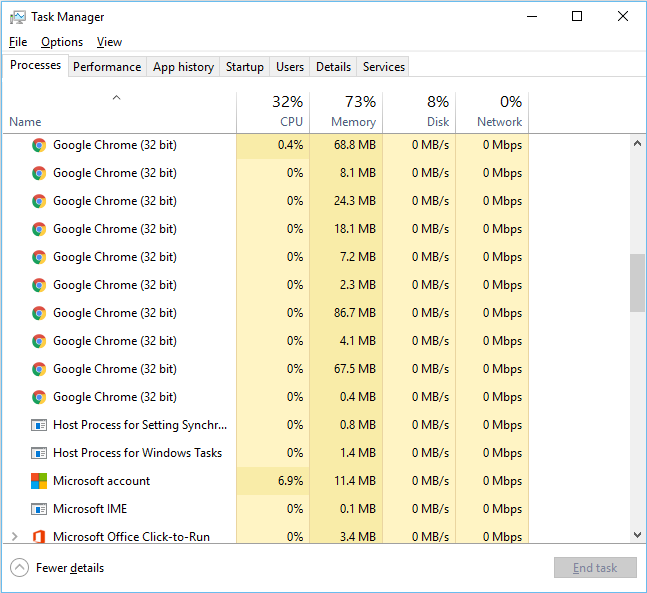The image size is (647, 593).
Task: Click the 0.4% CPU value
Action: [290, 145]
